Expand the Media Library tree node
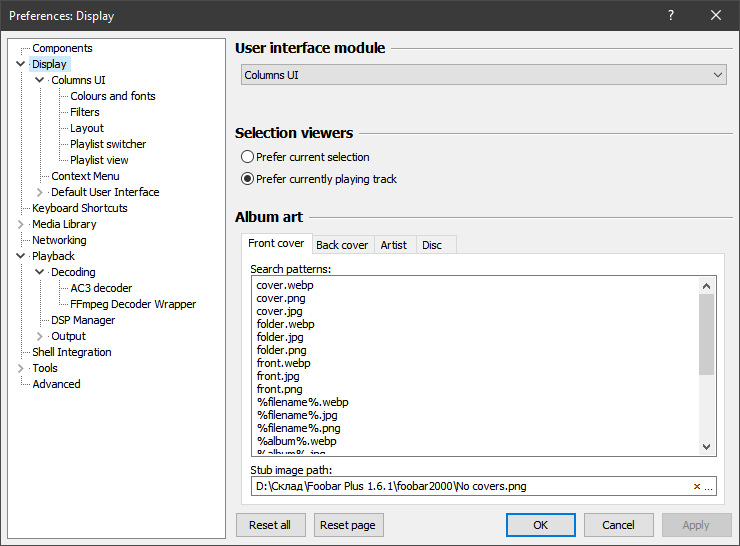The height and width of the screenshot is (546, 740). click(x=21, y=224)
